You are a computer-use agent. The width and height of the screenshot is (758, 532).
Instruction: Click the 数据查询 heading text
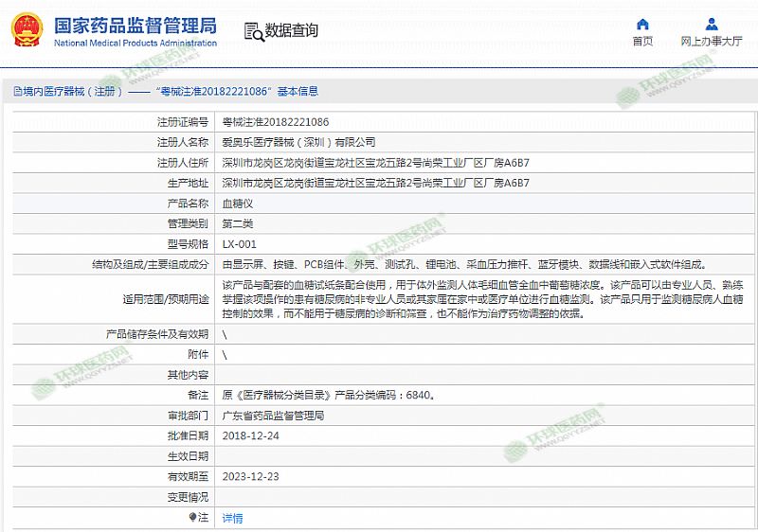coord(291,31)
